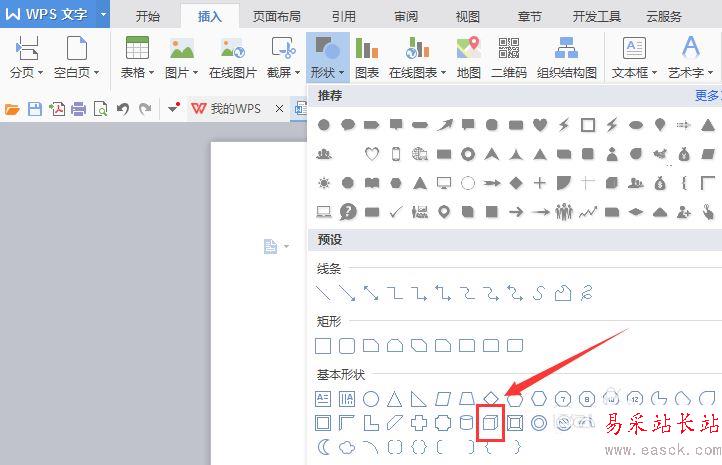
Task: Select the oval in 基本形状
Action: (x=371, y=399)
